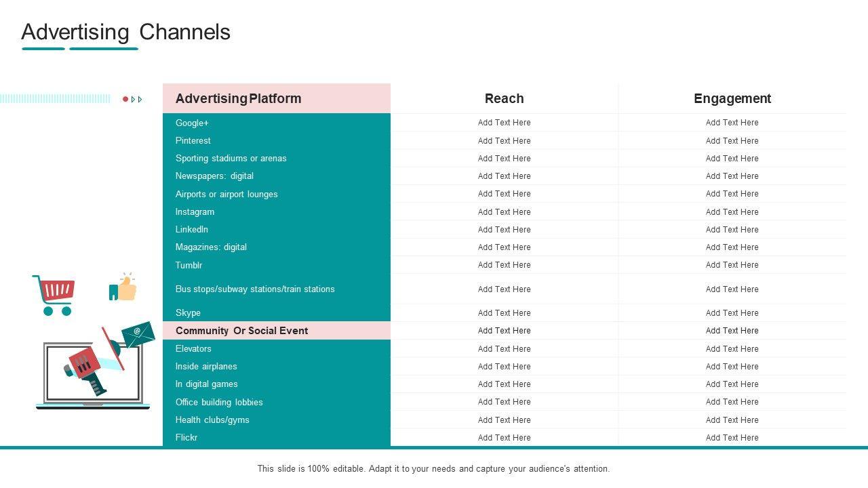The height and width of the screenshot is (488, 868).
Task: Click the Engagement cell for LinkedIn
Action: (x=732, y=229)
